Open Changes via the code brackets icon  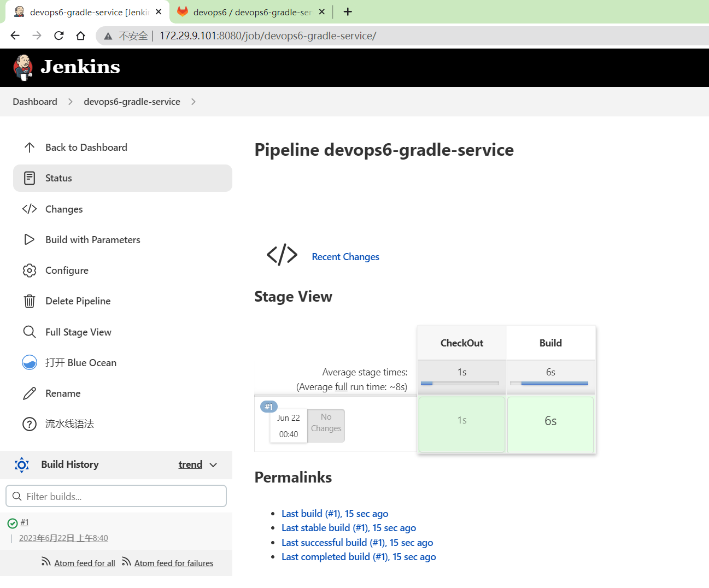[x=30, y=209]
